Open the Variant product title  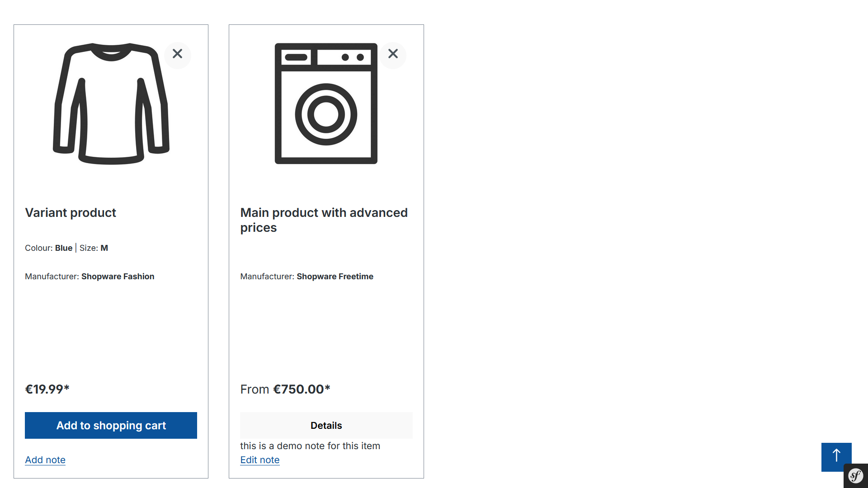click(71, 212)
